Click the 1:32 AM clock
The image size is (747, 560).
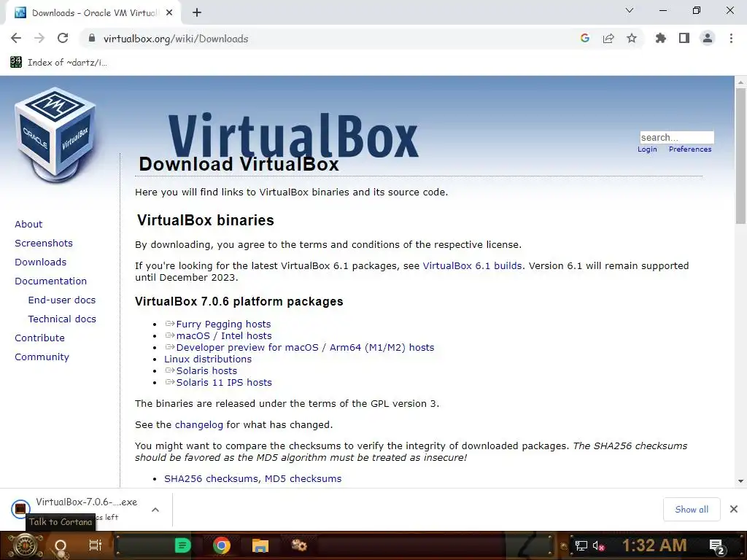pos(654,545)
